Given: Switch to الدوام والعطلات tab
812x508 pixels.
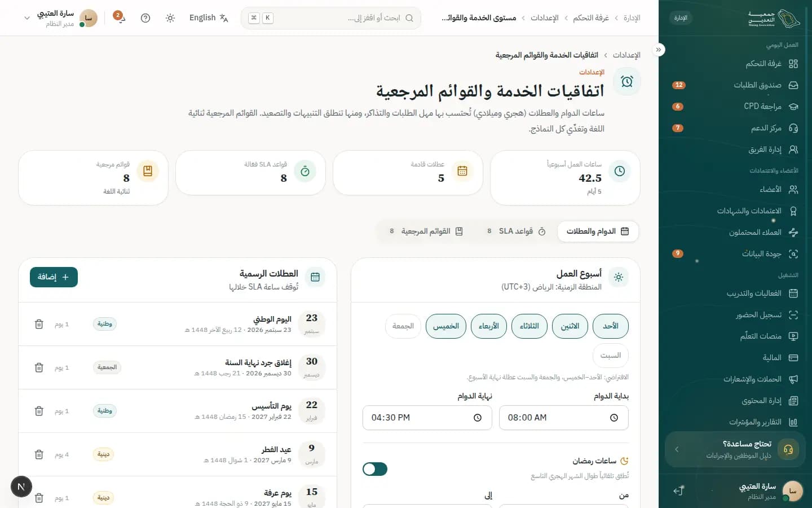Looking at the screenshot, I should coord(598,231).
